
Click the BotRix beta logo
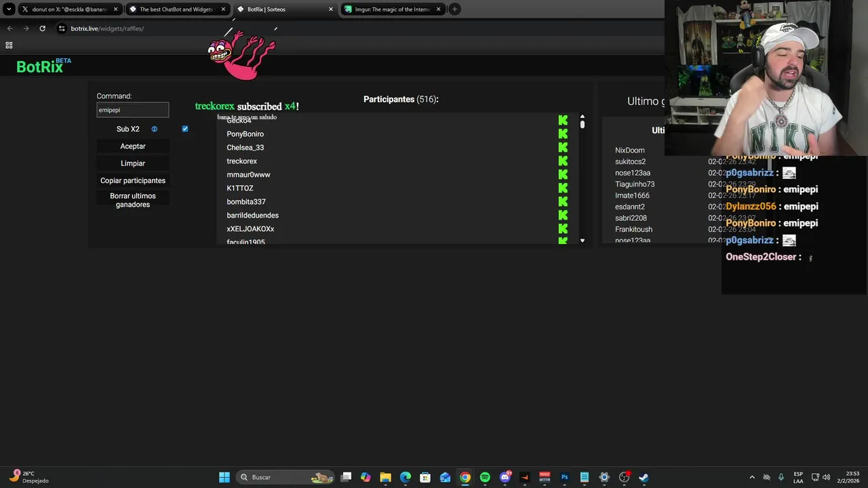click(43, 66)
